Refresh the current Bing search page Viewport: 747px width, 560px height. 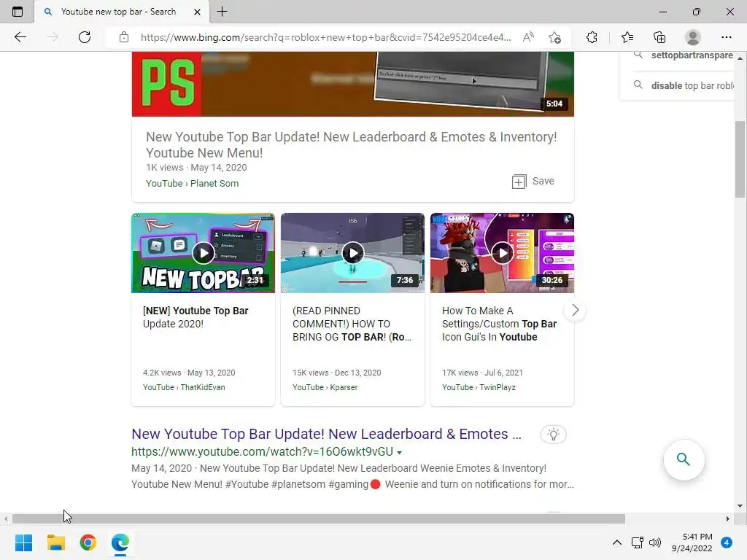pos(85,37)
